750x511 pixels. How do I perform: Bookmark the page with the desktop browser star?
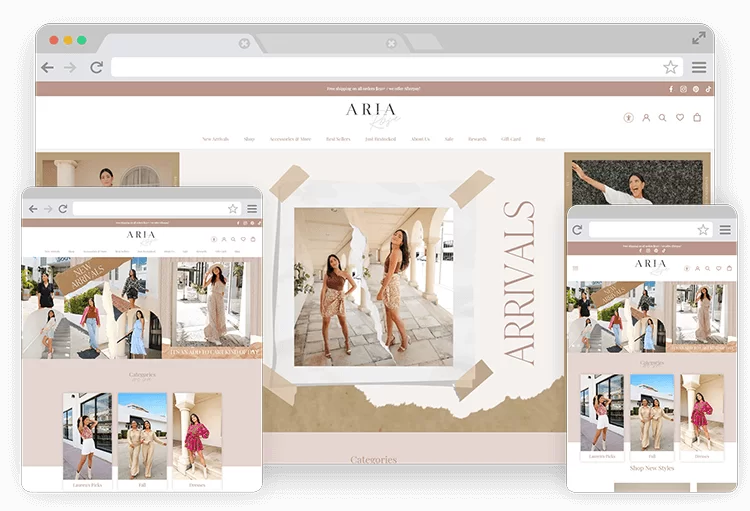pos(670,67)
